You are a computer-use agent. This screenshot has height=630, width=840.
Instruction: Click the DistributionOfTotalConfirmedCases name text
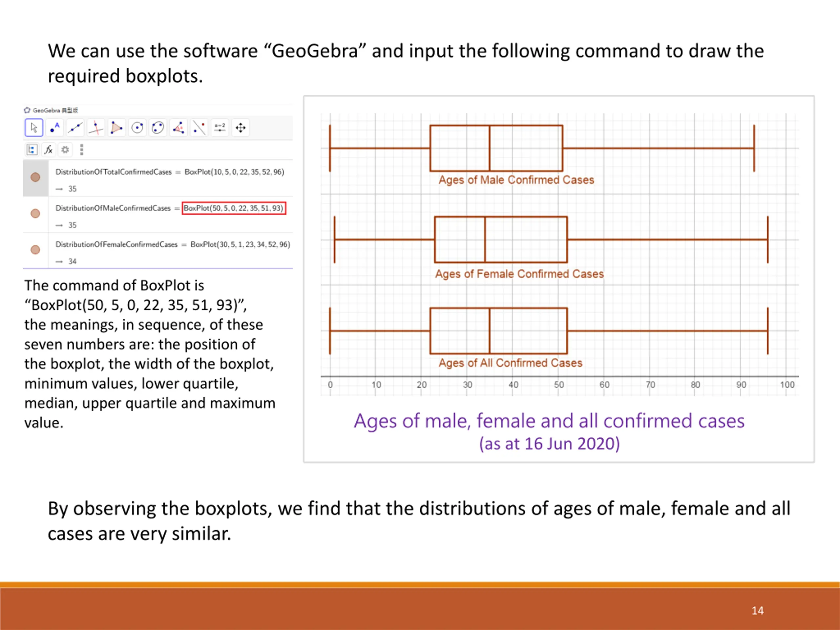[114, 172]
